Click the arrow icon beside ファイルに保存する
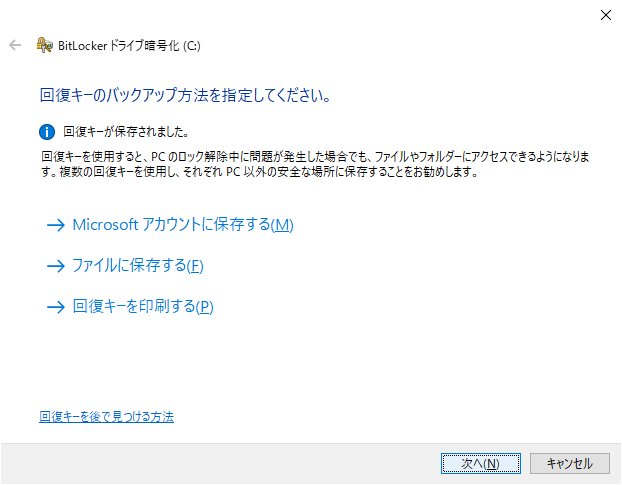622x485 pixels. [55, 266]
